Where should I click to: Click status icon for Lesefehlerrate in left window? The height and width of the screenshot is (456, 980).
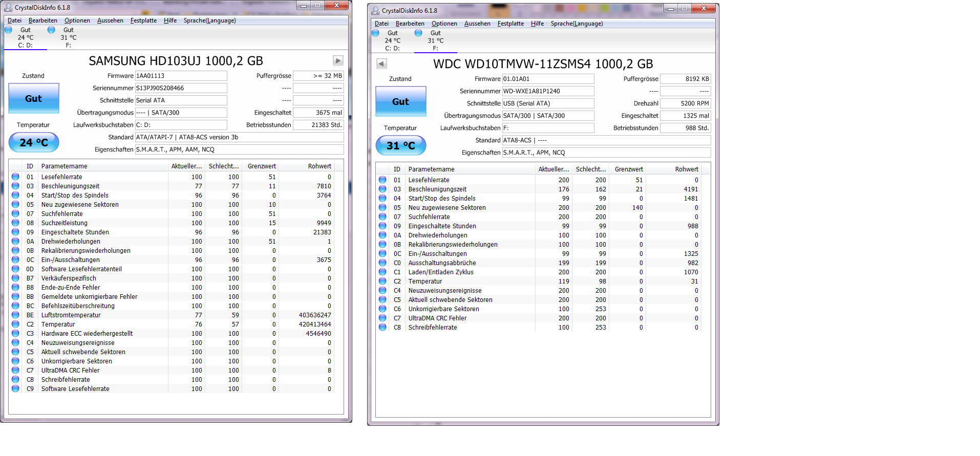(x=15, y=177)
